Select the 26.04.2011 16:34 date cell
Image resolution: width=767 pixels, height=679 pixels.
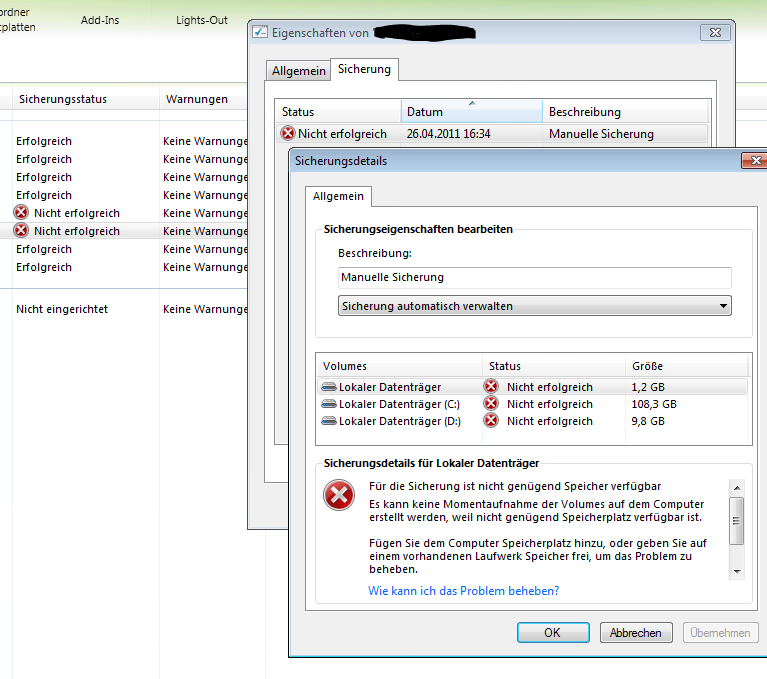click(x=449, y=134)
